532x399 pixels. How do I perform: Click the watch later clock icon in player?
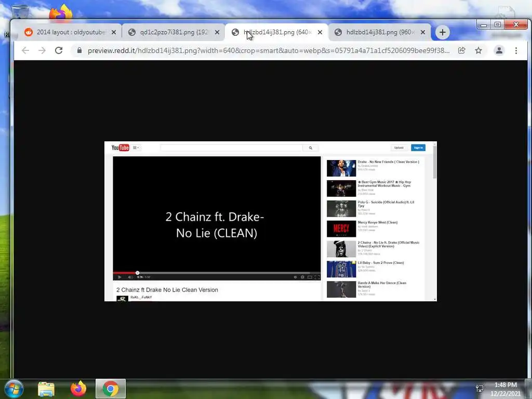pyautogui.click(x=295, y=277)
